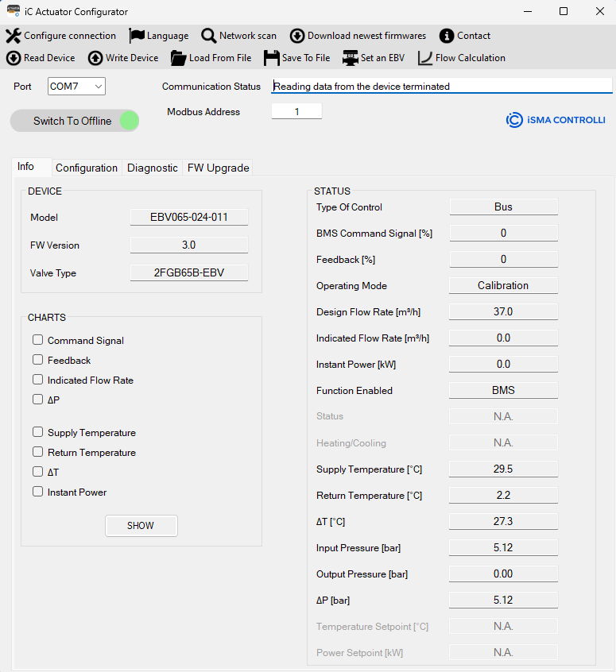This screenshot has width=616, height=672.
Task: Open the FW Upgrade tab
Action: click(219, 168)
